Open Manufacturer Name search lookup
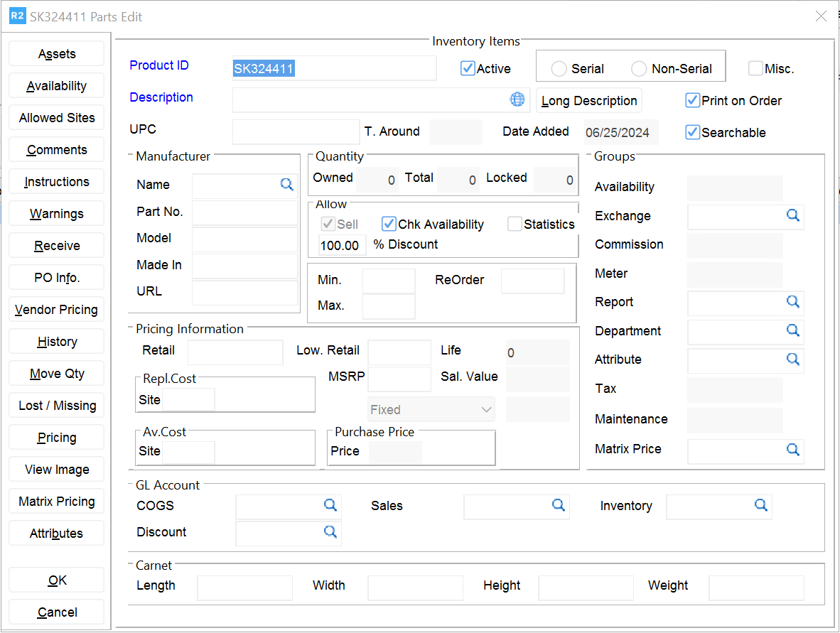Viewport: 840px width, 633px height. click(286, 185)
